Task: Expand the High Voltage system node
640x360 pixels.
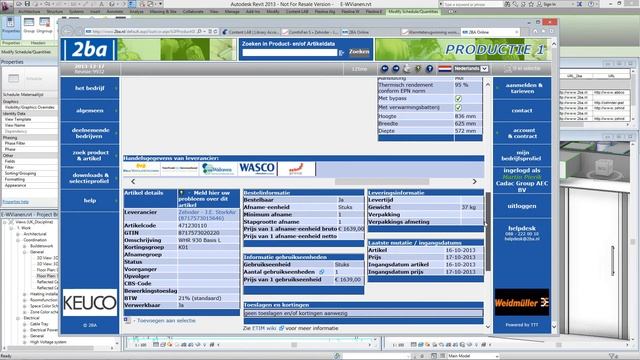Action: tap(24, 342)
